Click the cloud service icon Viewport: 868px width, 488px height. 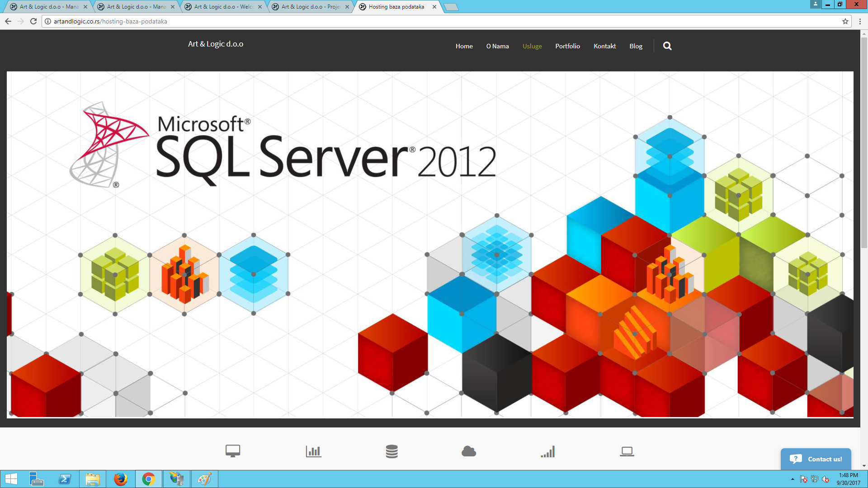pos(469,451)
